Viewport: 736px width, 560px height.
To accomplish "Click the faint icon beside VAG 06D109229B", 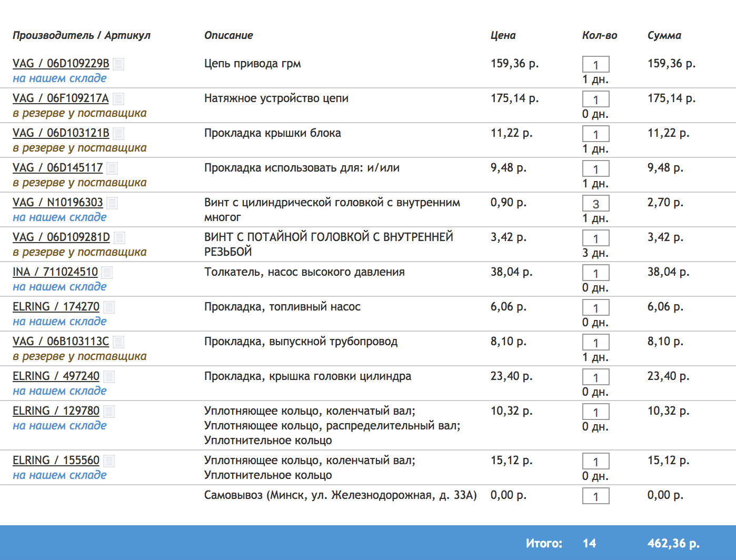I will click(x=119, y=64).
